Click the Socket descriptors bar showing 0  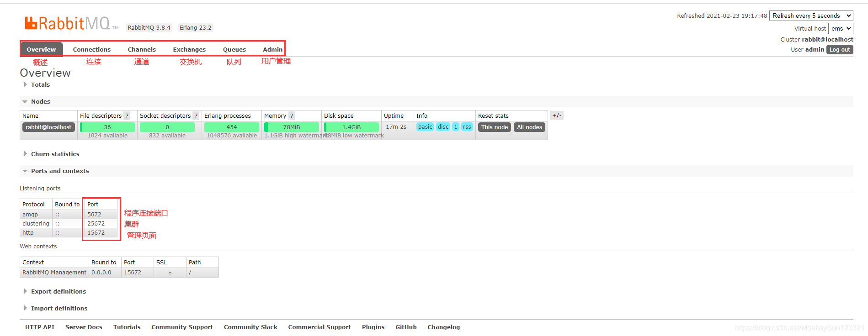click(x=167, y=127)
